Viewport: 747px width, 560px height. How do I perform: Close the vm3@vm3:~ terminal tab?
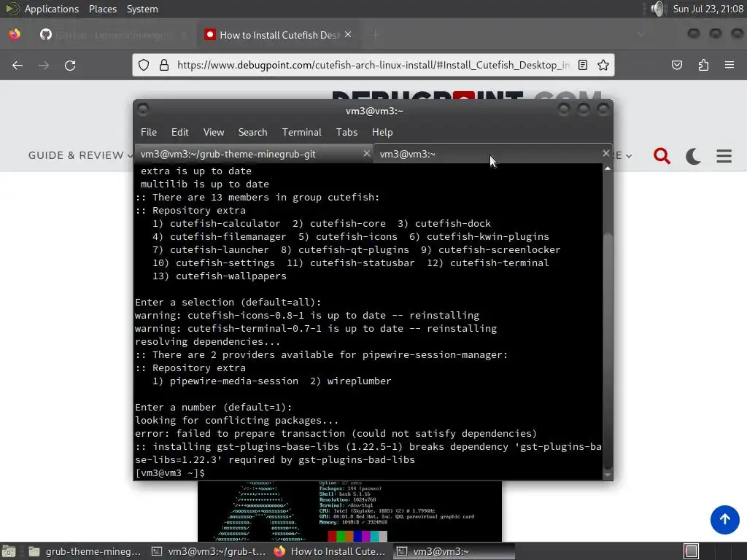coord(605,153)
